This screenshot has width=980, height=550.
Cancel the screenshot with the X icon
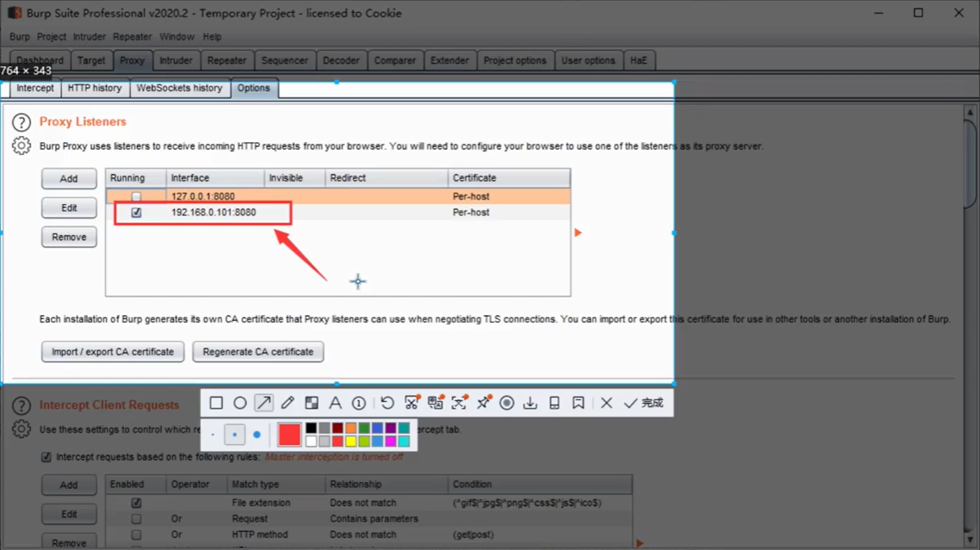606,403
